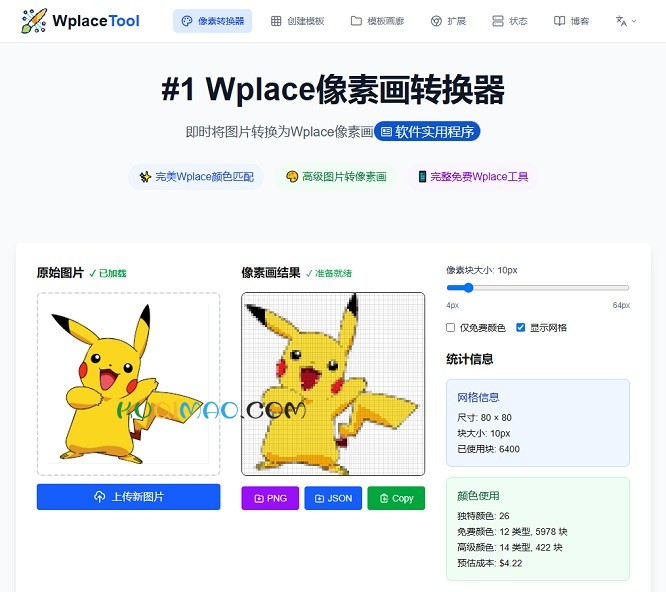Click the 准备就绪 status text

point(329,273)
